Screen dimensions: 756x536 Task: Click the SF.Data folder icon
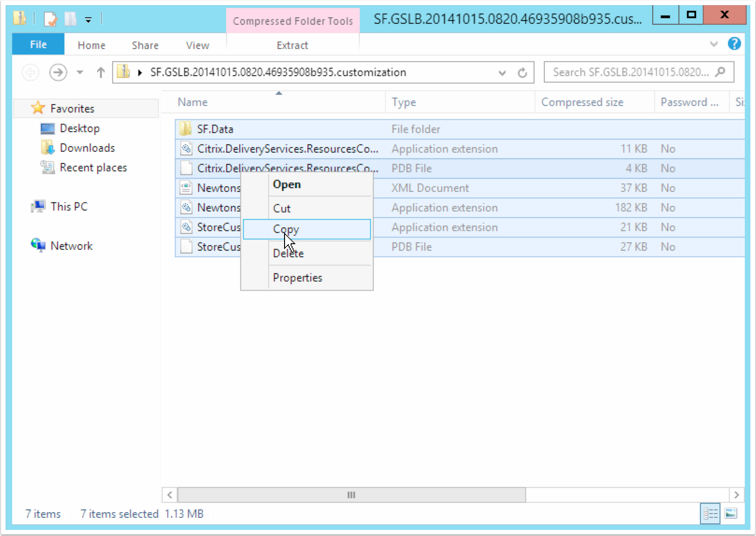point(186,129)
